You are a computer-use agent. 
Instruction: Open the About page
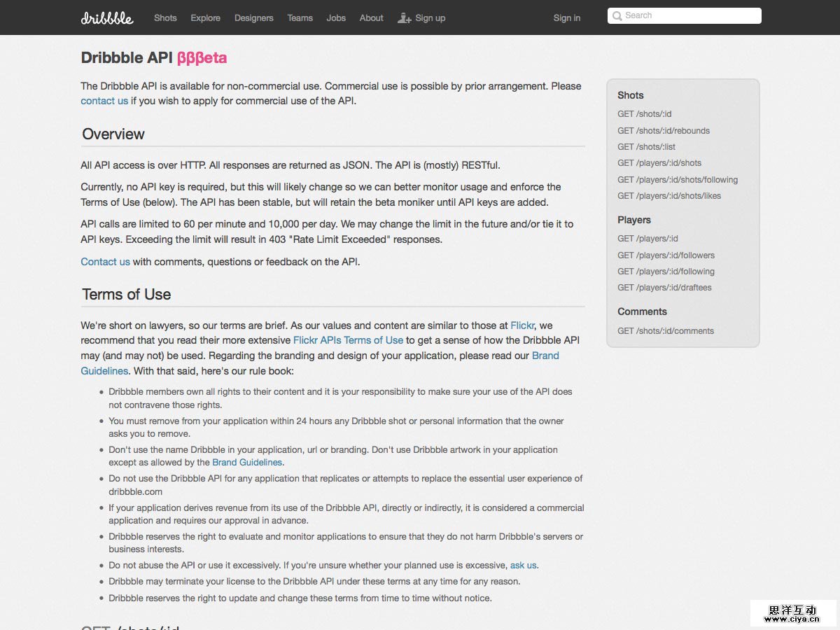coord(371,18)
